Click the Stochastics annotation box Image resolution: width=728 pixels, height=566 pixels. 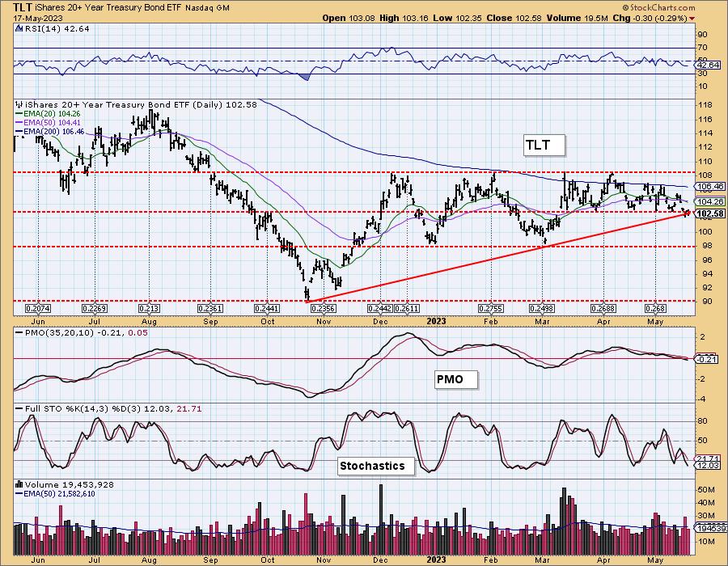click(x=375, y=466)
